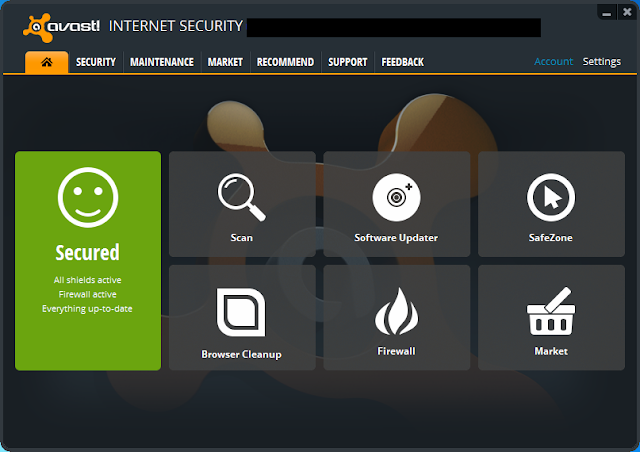This screenshot has height=452, width=640.
Task: Switch to the SECURITY tab
Action: point(96,62)
